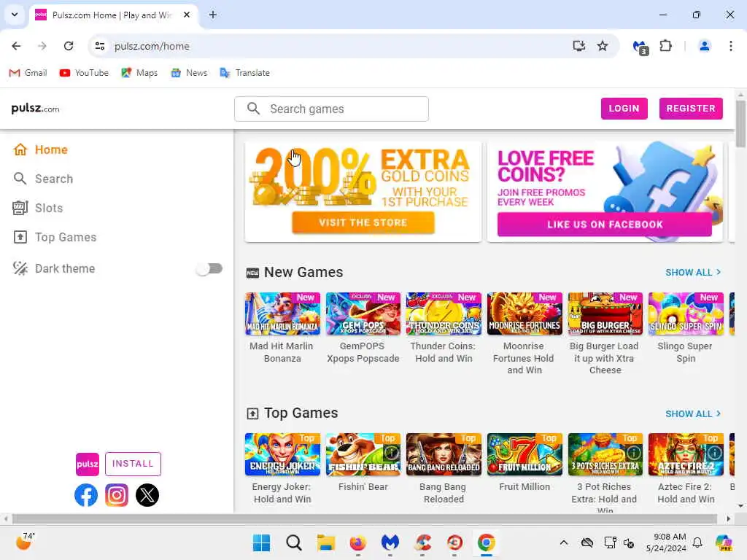Go back to previous page
The image size is (747, 560).
tap(16, 46)
